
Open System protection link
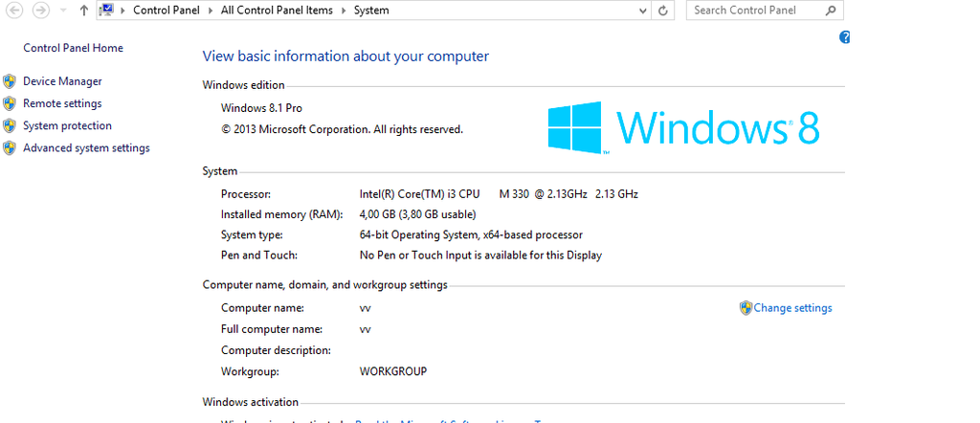[68, 125]
